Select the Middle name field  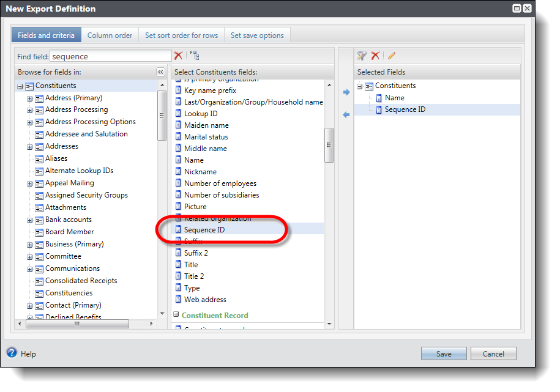pos(206,149)
